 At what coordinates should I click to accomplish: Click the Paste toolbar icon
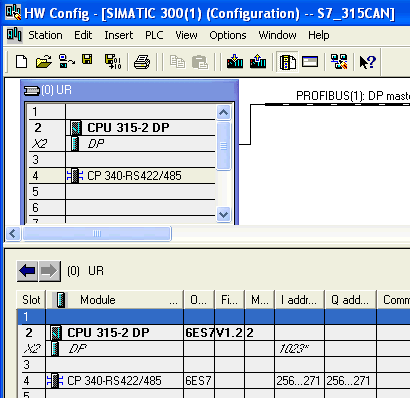pyautogui.click(x=200, y=62)
